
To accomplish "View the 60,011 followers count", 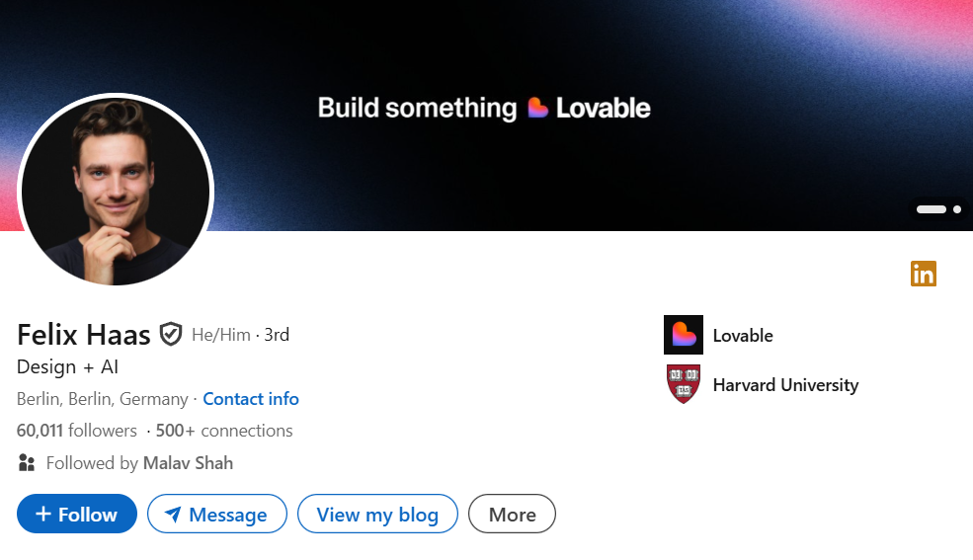I will pyautogui.click(x=77, y=431).
